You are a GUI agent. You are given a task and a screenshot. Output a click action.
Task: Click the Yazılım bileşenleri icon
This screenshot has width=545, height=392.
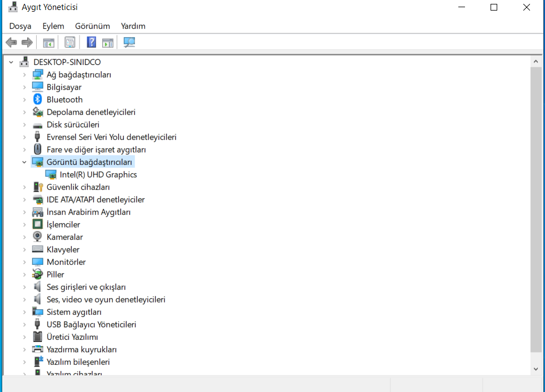point(38,361)
